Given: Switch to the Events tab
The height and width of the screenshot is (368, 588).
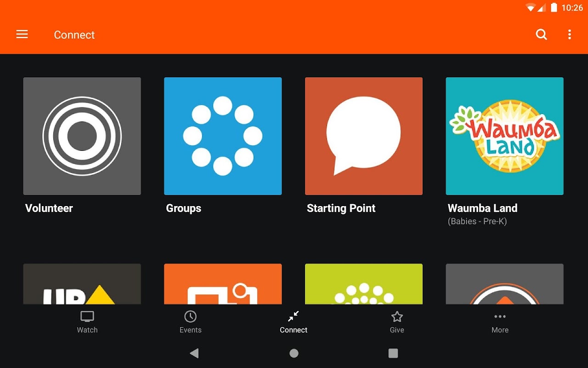Looking at the screenshot, I should pos(191,322).
